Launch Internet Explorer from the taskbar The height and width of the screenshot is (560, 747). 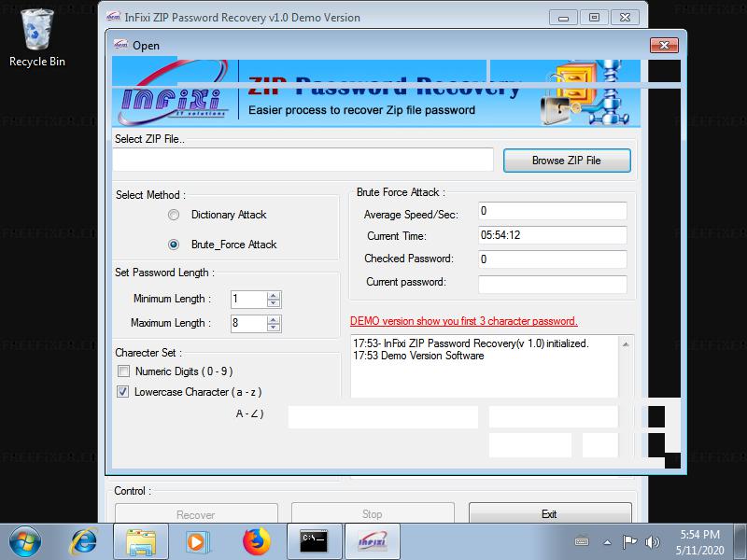click(84, 541)
